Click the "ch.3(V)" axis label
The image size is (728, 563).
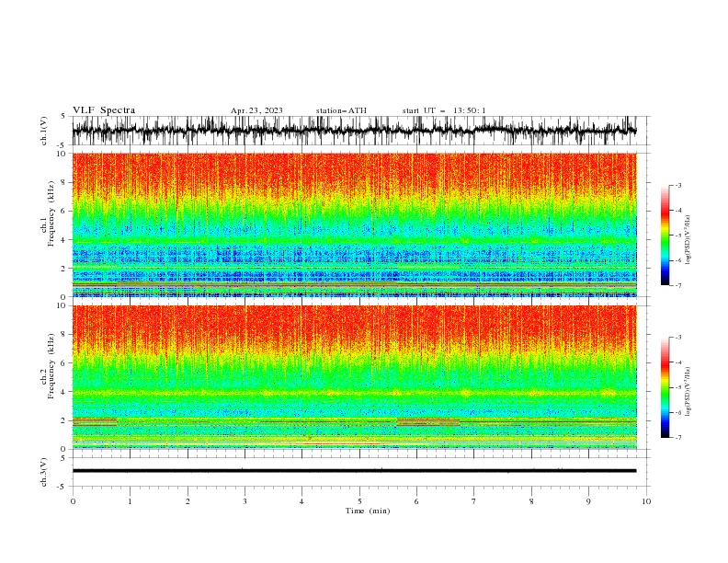click(44, 472)
